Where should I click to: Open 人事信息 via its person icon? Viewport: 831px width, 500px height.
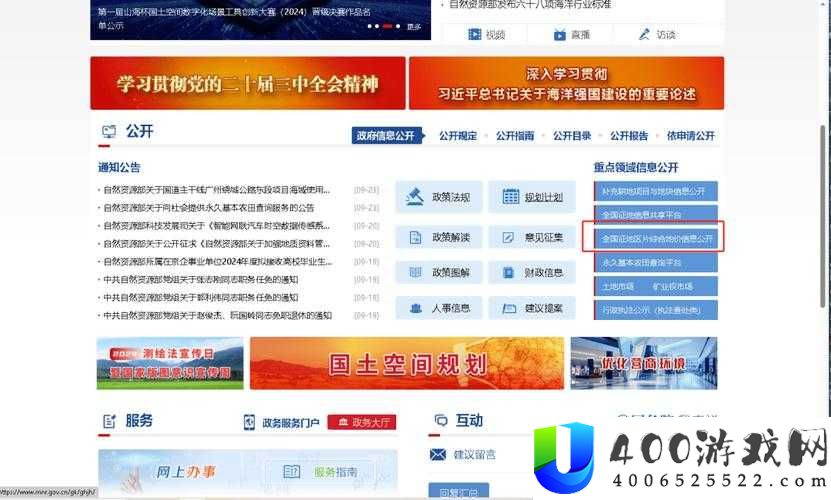coord(416,308)
